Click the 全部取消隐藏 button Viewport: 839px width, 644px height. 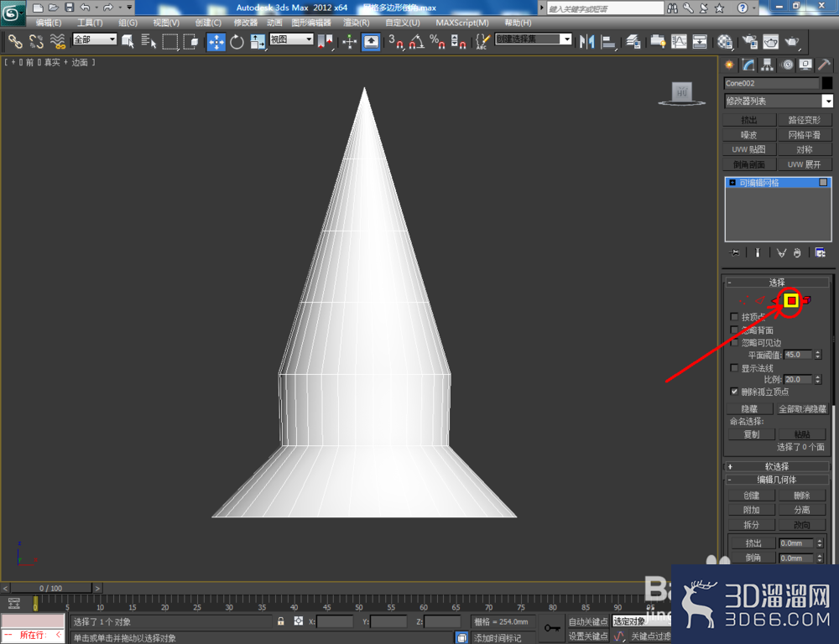[802, 408]
